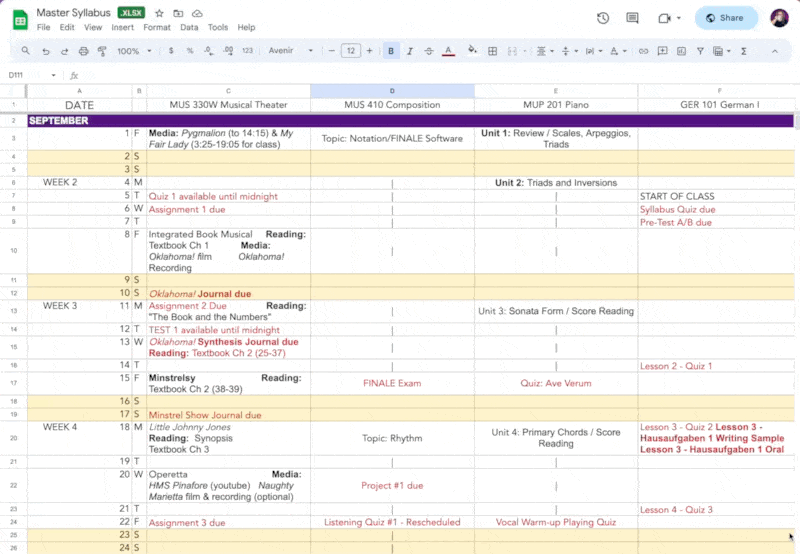Open text wrapping dropdown
This screenshot has width=800, height=554.
(x=593, y=51)
